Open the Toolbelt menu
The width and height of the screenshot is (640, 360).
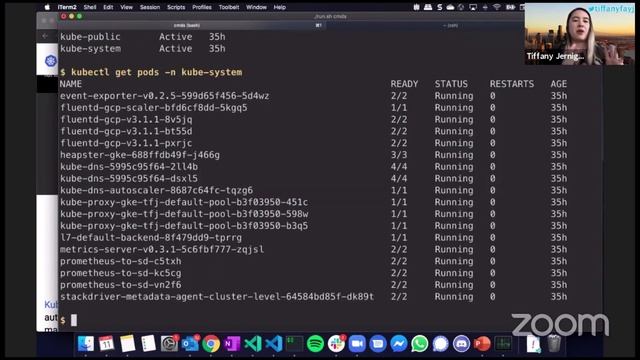click(x=229, y=7)
